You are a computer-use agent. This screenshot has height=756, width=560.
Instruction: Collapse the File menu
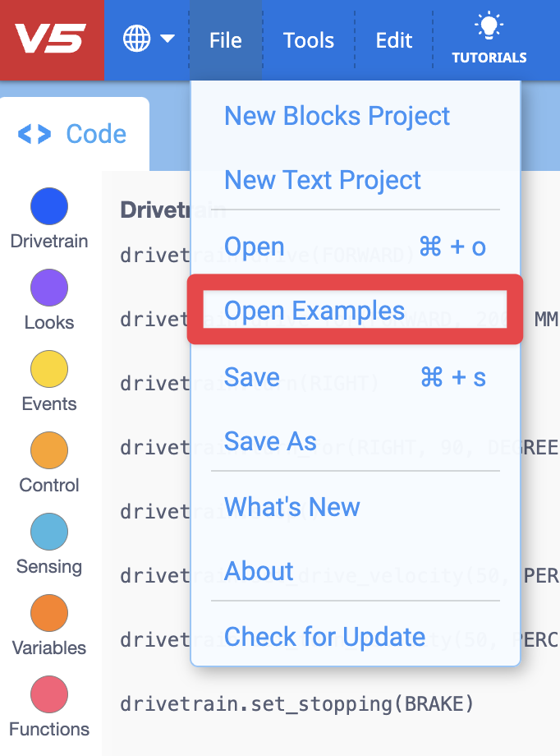coord(226,40)
